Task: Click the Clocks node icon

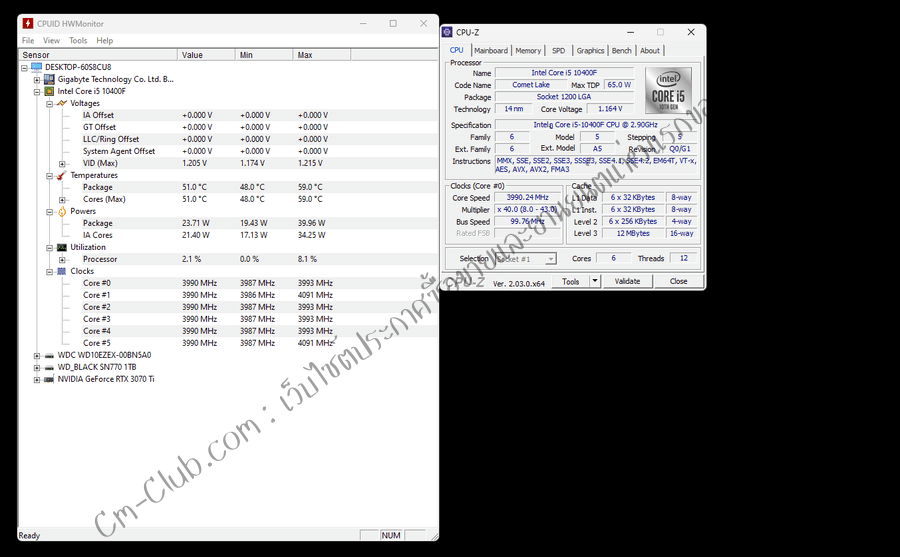Action: pos(61,271)
